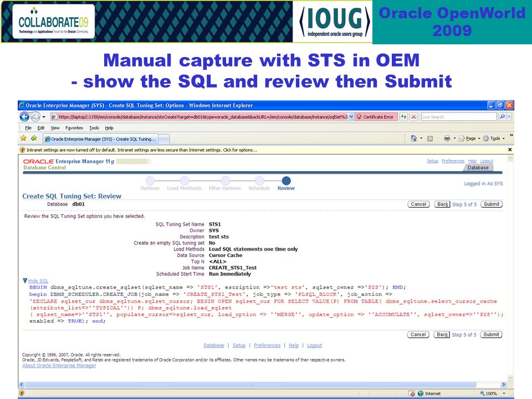The height and width of the screenshot is (399, 532).
Task: Open the 100% zoom level control
Action: coord(492,393)
